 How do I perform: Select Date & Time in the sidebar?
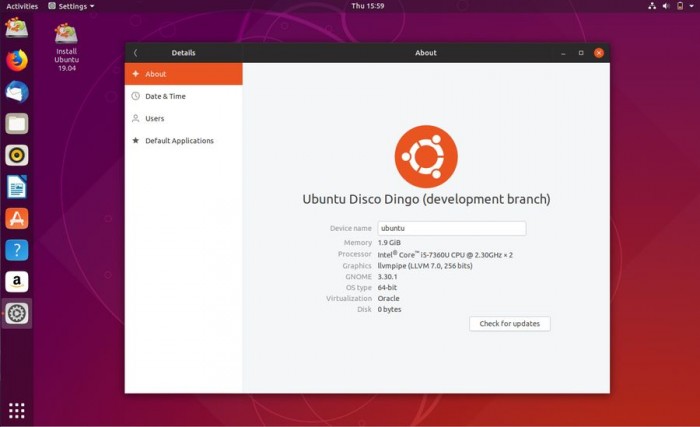coord(183,96)
